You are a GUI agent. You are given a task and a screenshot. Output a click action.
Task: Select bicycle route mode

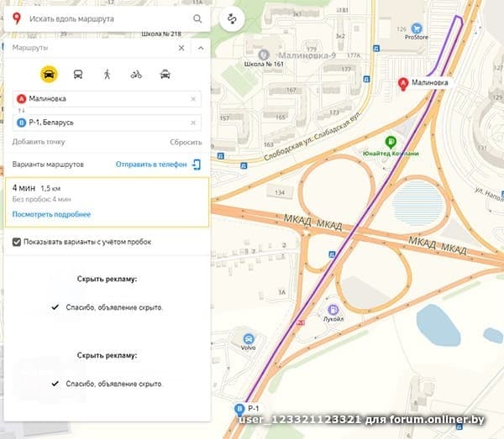point(136,75)
